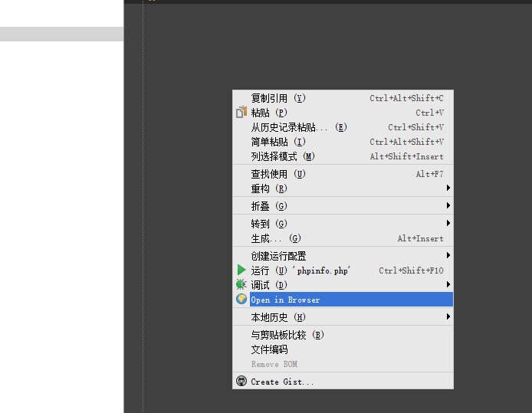The height and width of the screenshot is (413, 532).
Task: Run 'phpinfo.php' via 运行 entry
Action: (343, 270)
